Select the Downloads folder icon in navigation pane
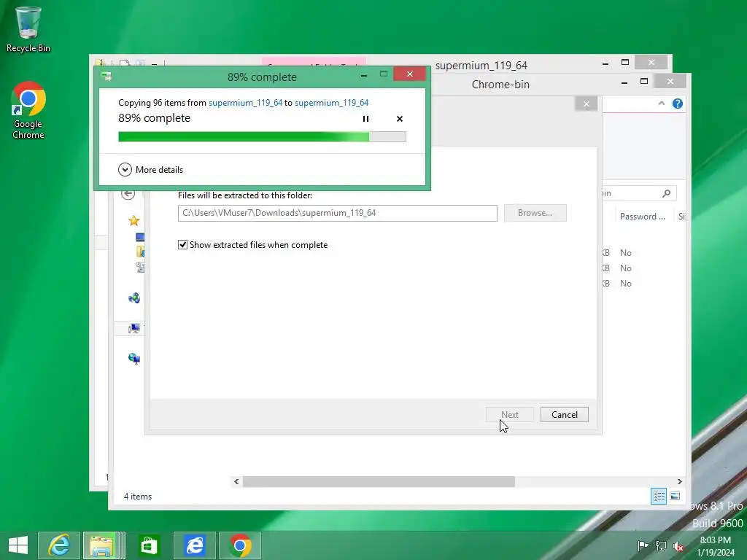747x560 pixels. [x=141, y=252]
